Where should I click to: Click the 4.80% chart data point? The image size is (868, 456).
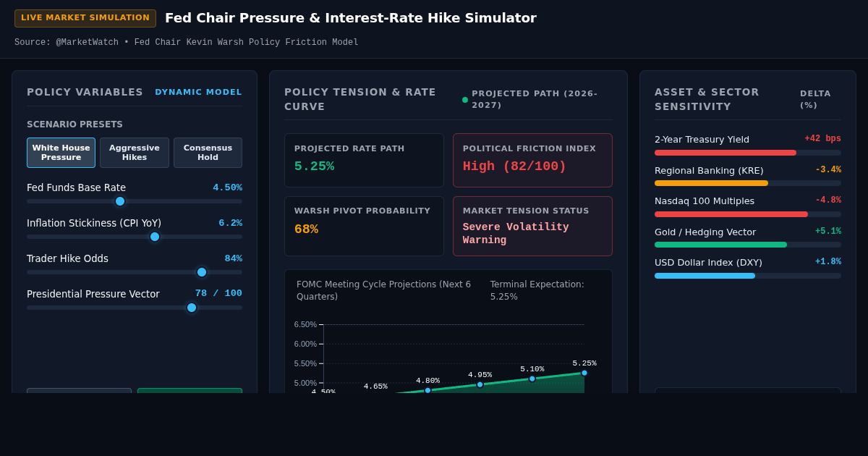tap(427, 390)
